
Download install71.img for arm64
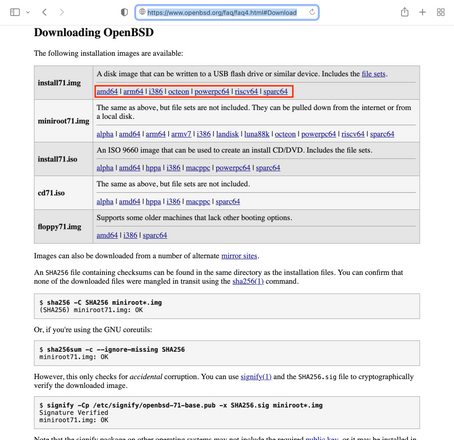pos(133,91)
